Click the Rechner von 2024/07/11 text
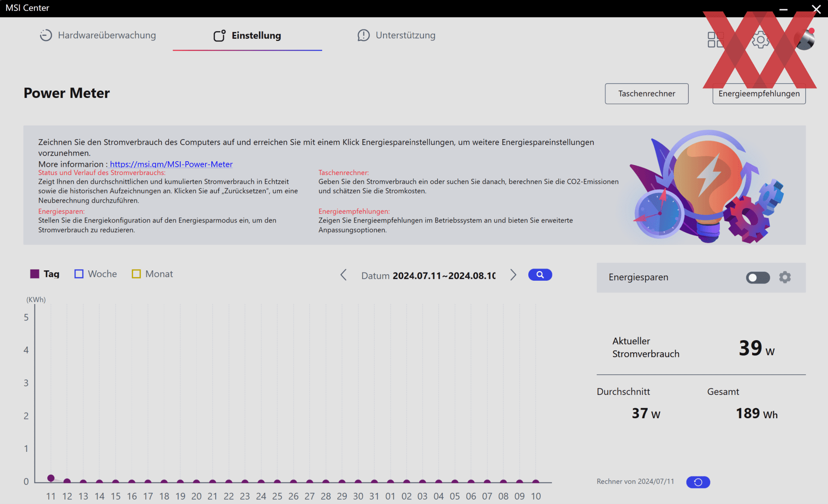 635,482
